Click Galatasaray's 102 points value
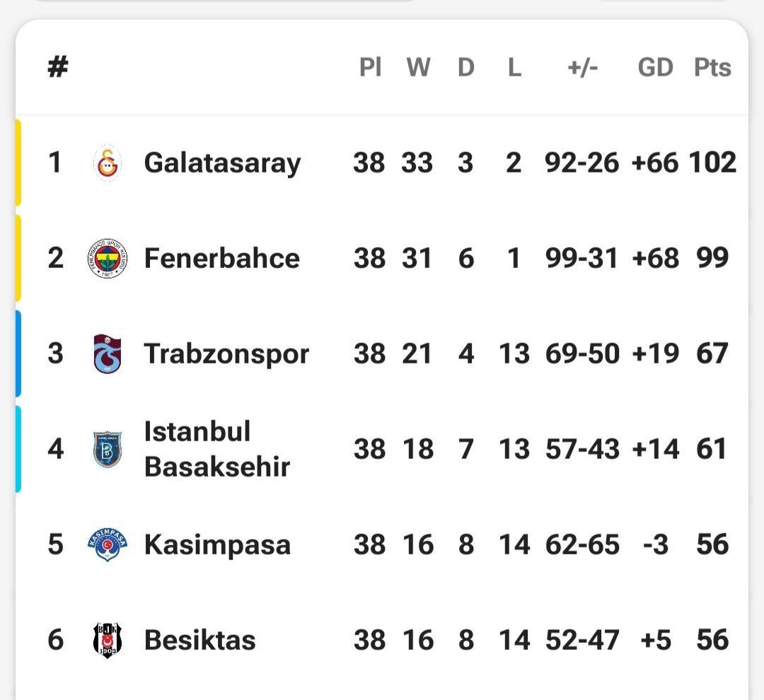764x700 pixels. (712, 163)
